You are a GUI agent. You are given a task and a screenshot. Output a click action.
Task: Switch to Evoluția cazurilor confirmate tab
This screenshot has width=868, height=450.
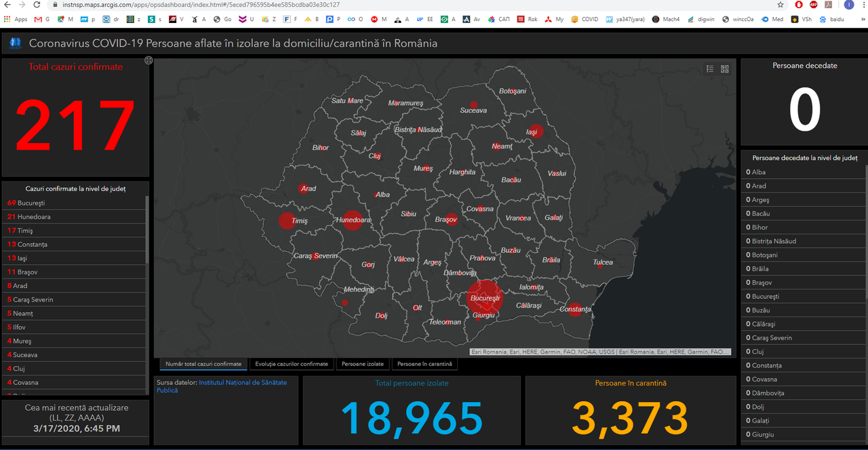point(292,364)
